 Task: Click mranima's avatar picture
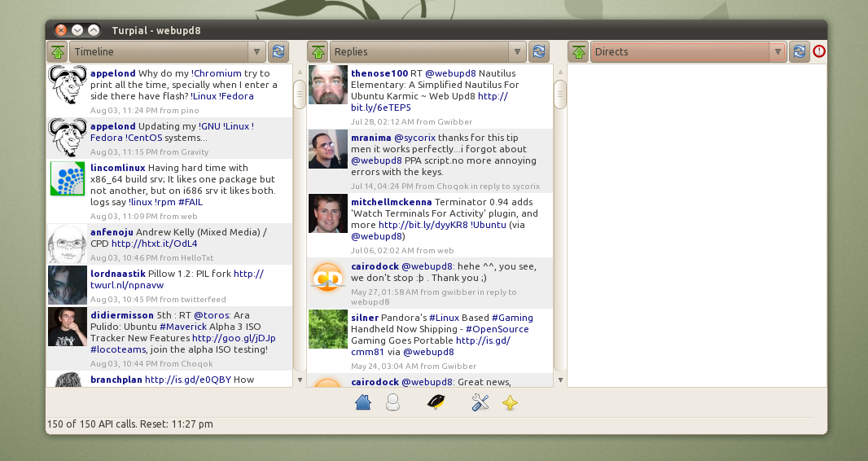327,149
